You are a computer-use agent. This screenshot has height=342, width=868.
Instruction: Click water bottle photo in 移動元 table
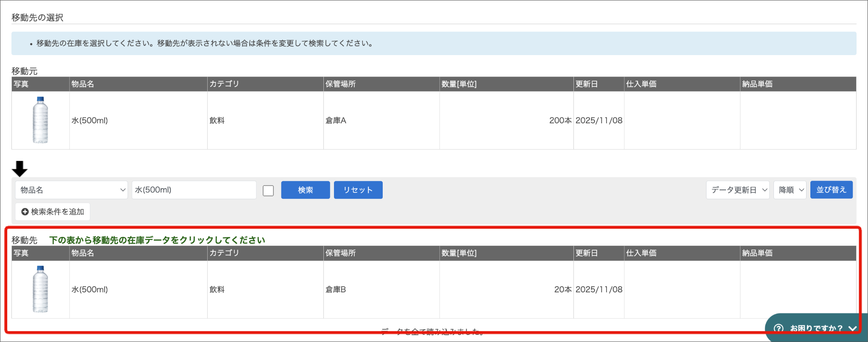[40, 120]
